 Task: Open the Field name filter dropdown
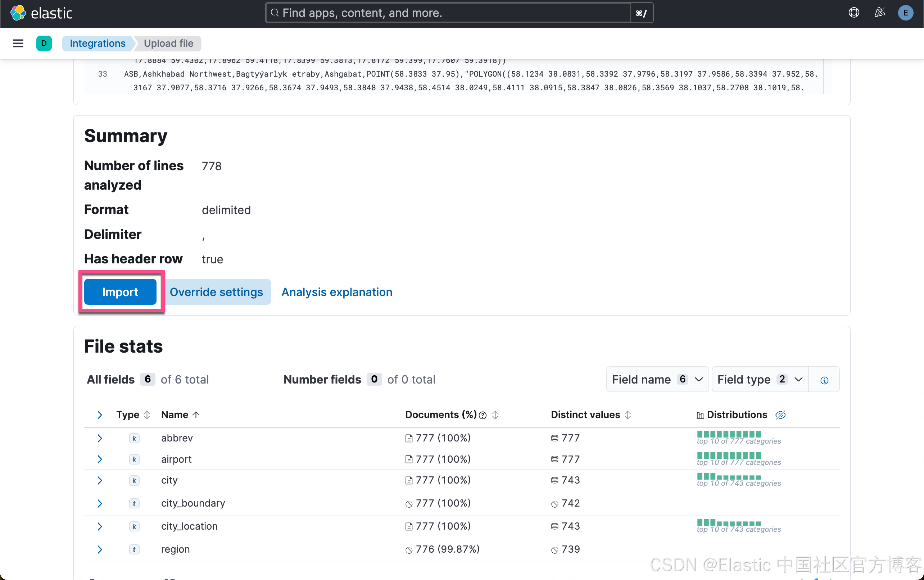[657, 379]
